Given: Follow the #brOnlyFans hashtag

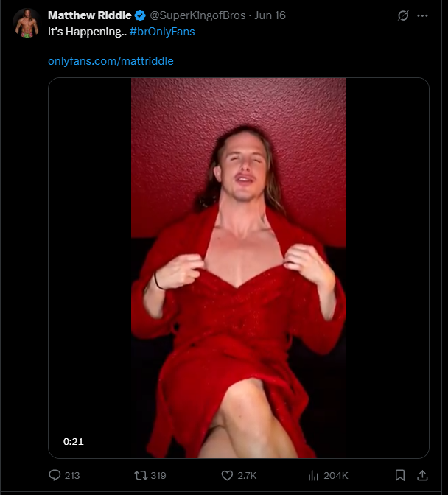Looking at the screenshot, I should [x=162, y=32].
